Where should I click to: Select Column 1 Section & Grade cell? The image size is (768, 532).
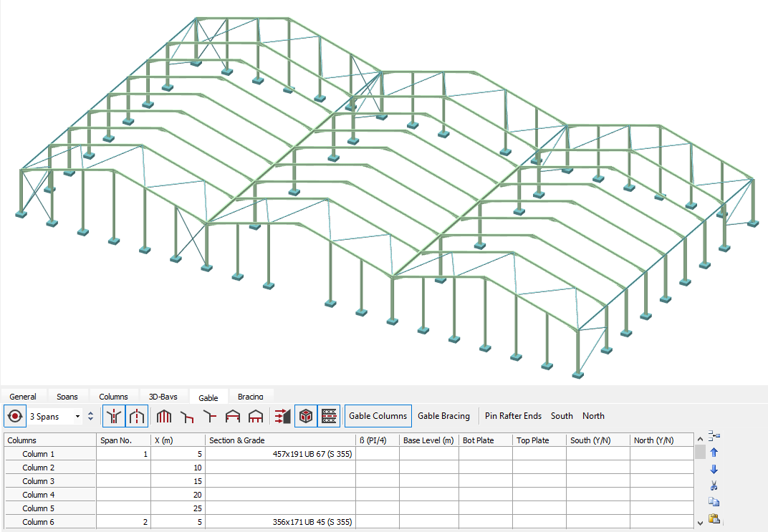280,454
